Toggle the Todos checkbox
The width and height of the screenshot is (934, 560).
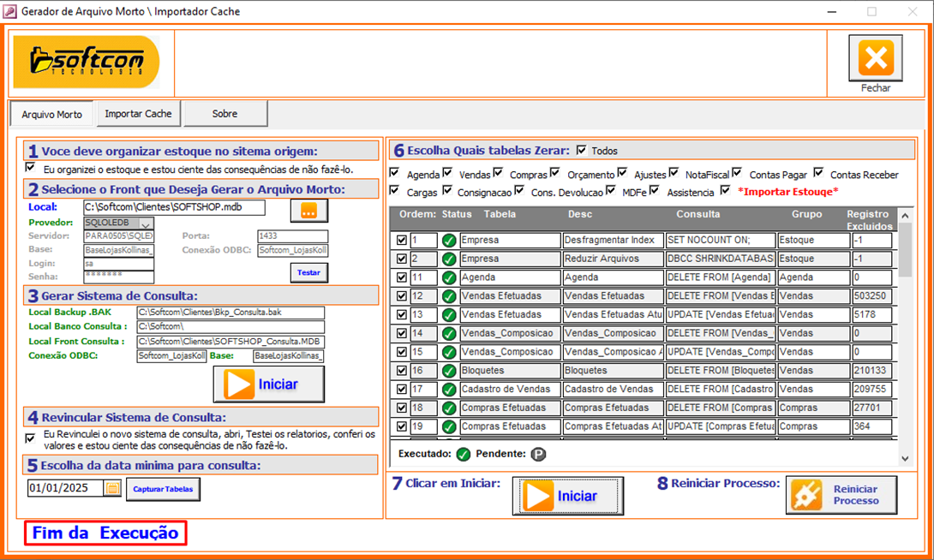(582, 151)
